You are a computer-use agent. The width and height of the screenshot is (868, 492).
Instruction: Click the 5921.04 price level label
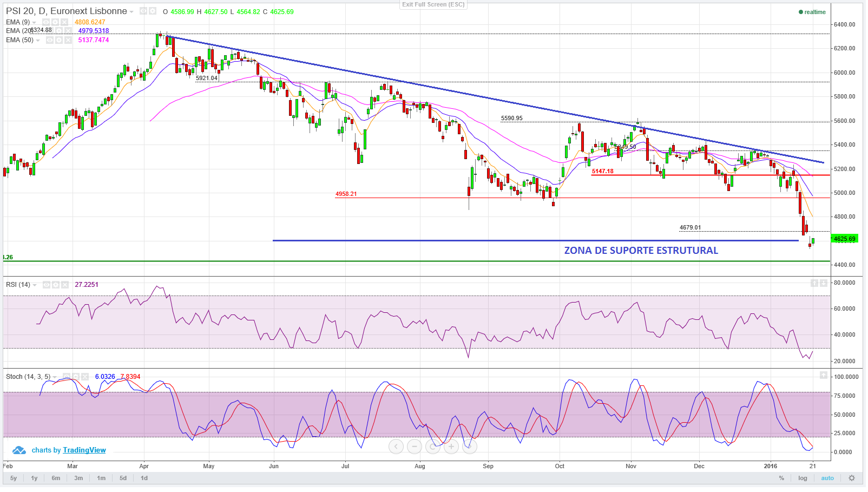[207, 78]
